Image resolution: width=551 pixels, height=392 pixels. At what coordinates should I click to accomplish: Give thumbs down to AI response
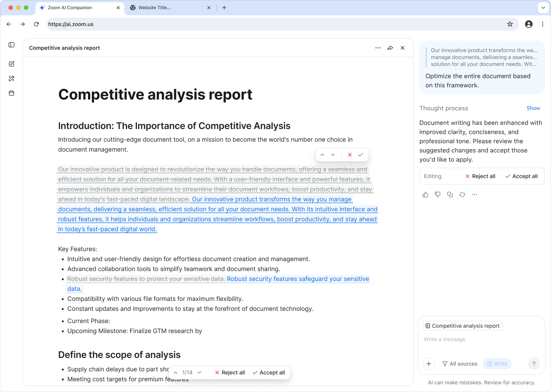click(x=438, y=194)
